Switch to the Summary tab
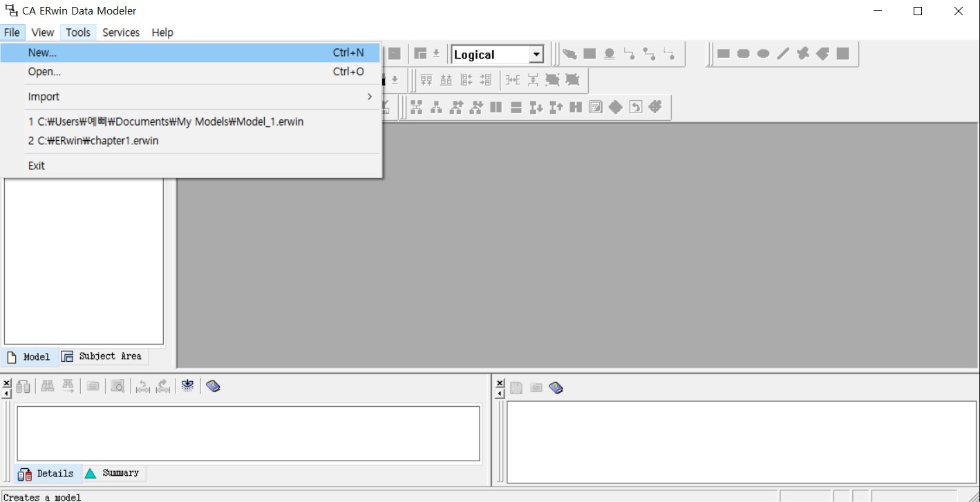980x502 pixels. coord(113,473)
